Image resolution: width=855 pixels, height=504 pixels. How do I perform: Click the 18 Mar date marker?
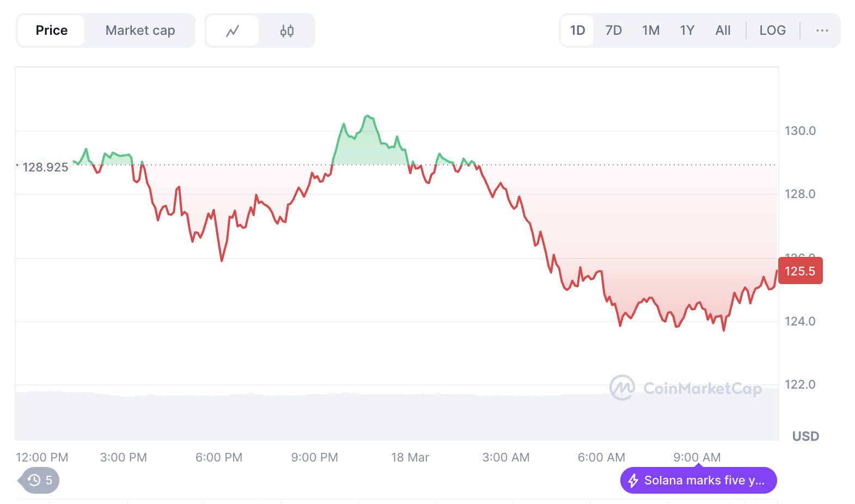pyautogui.click(x=410, y=458)
